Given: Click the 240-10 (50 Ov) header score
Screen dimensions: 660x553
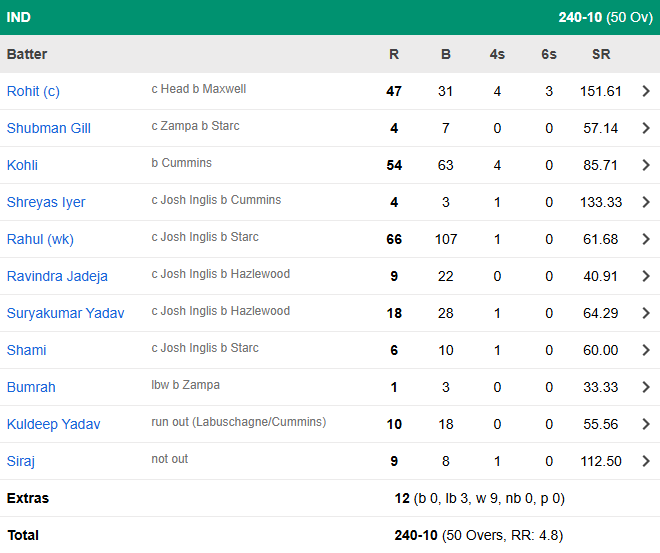Looking at the screenshot, I should (x=606, y=17).
